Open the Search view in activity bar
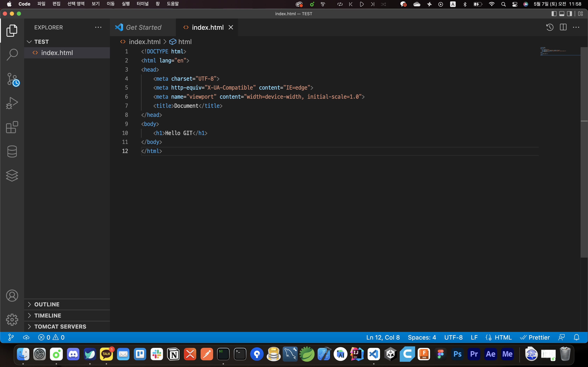The height and width of the screenshot is (367, 588). coord(12,55)
